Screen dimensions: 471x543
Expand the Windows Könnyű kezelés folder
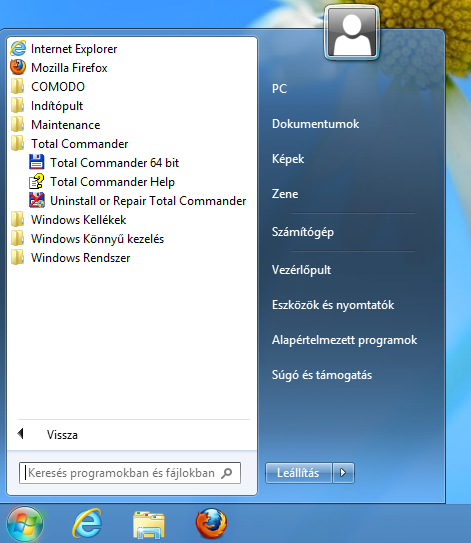coord(97,239)
